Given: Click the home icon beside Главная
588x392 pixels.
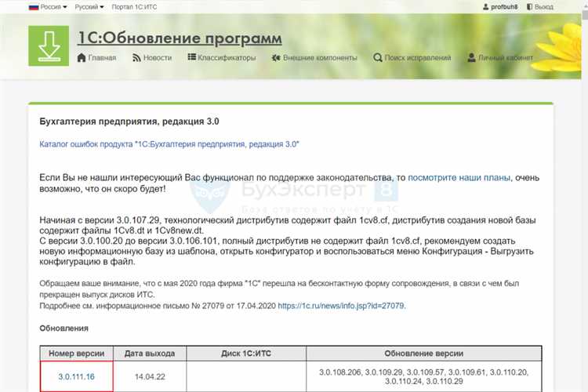Looking at the screenshot, I should 82,58.
